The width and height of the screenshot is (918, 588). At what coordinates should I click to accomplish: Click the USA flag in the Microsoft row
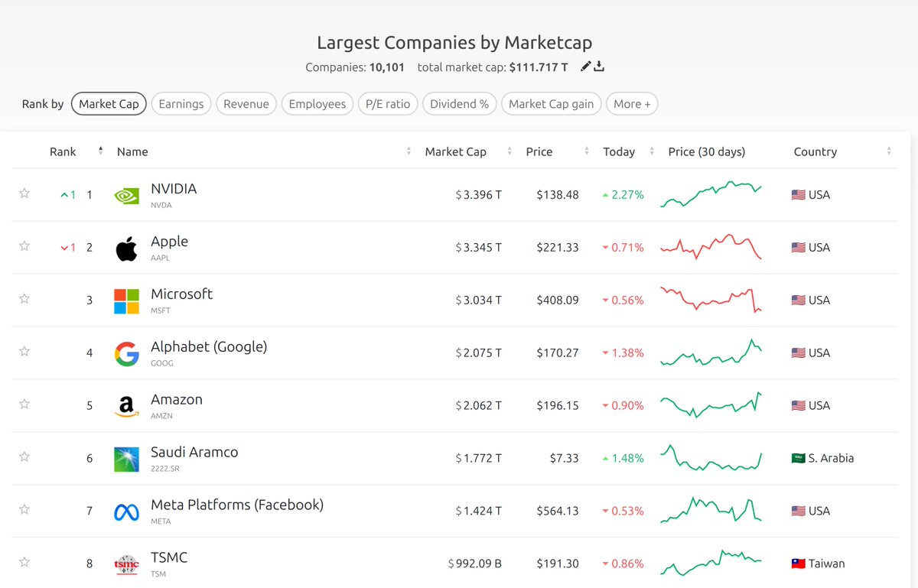pos(798,300)
